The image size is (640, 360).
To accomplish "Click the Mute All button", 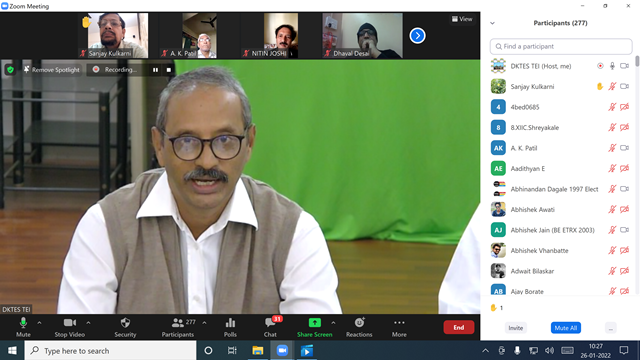I will (566, 328).
